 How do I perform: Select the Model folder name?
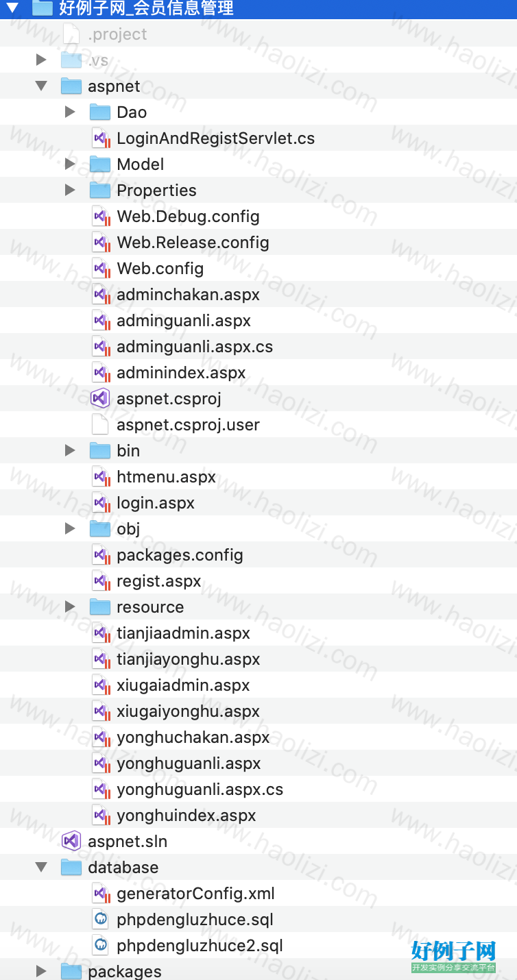pyautogui.click(x=141, y=164)
